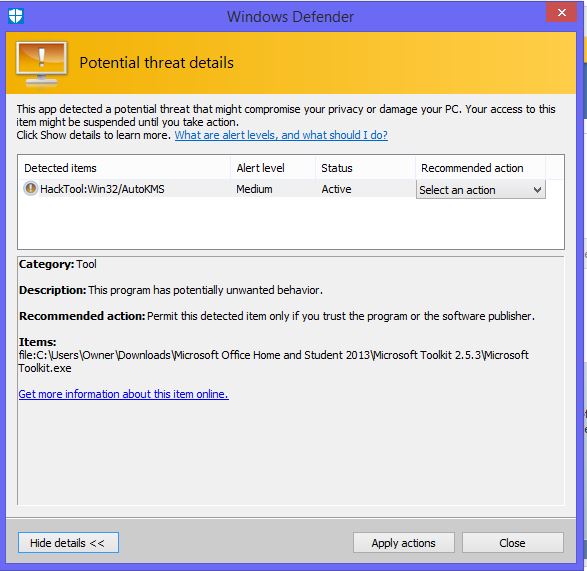The width and height of the screenshot is (587, 571).
Task: Close the dialog with the red X
Action: 561,13
